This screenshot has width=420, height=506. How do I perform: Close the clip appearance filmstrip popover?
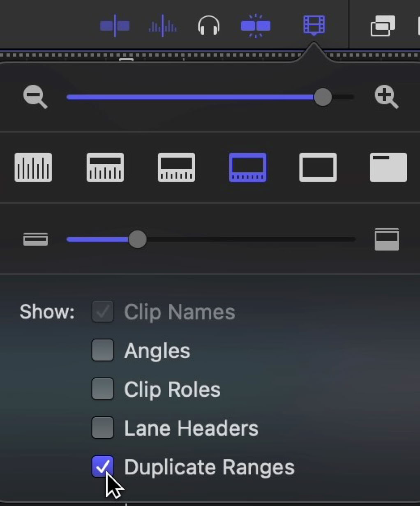click(314, 25)
